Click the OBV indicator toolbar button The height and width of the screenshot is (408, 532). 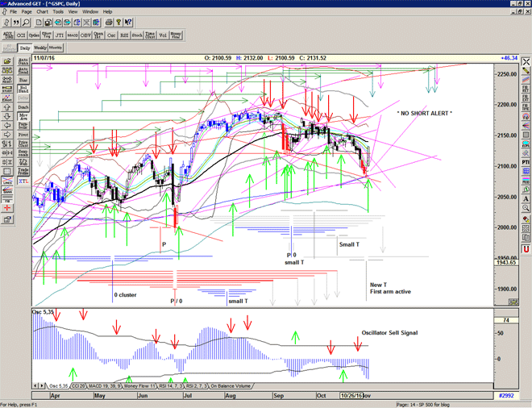(x=98, y=35)
